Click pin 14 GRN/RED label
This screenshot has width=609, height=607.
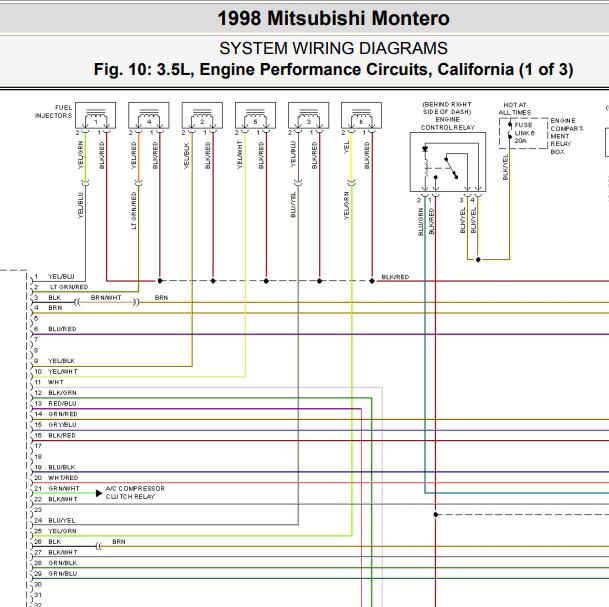click(63, 414)
